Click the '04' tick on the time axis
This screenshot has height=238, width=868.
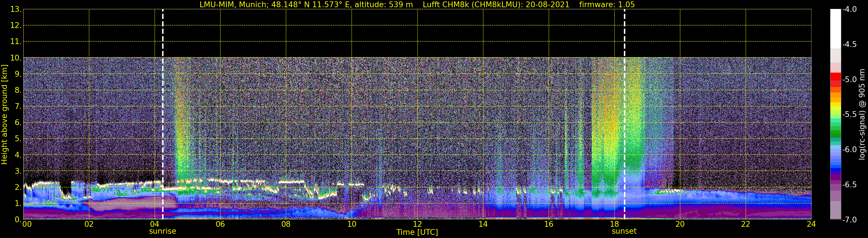pyautogui.click(x=155, y=224)
